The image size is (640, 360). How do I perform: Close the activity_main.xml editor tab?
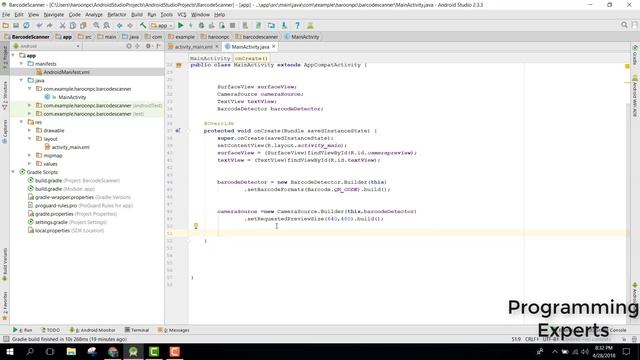(217, 47)
